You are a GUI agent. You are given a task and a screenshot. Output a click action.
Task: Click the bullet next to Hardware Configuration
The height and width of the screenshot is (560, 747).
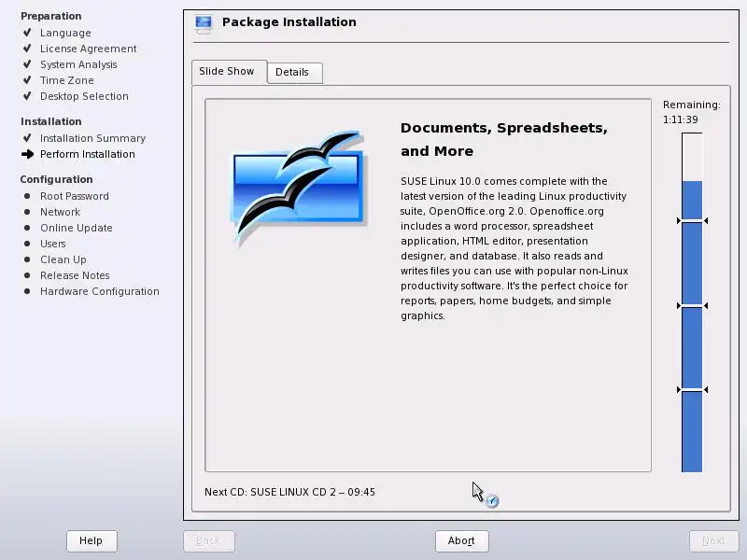pos(27,291)
